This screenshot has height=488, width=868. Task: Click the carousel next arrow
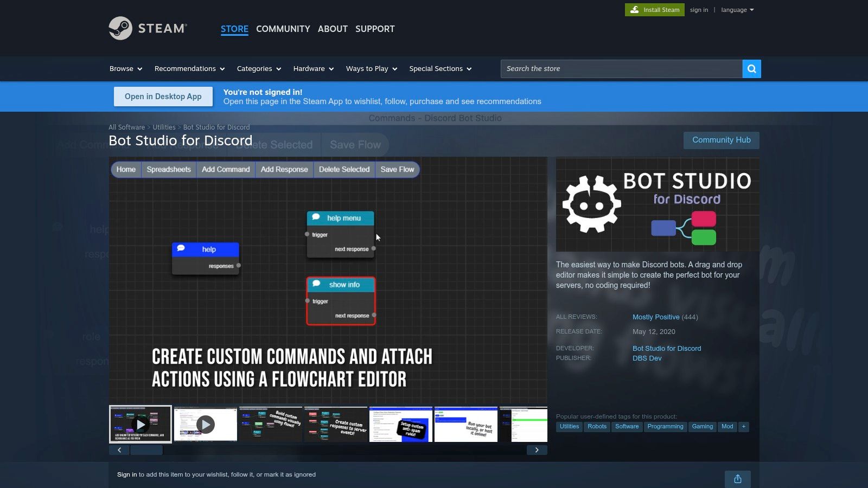click(537, 450)
